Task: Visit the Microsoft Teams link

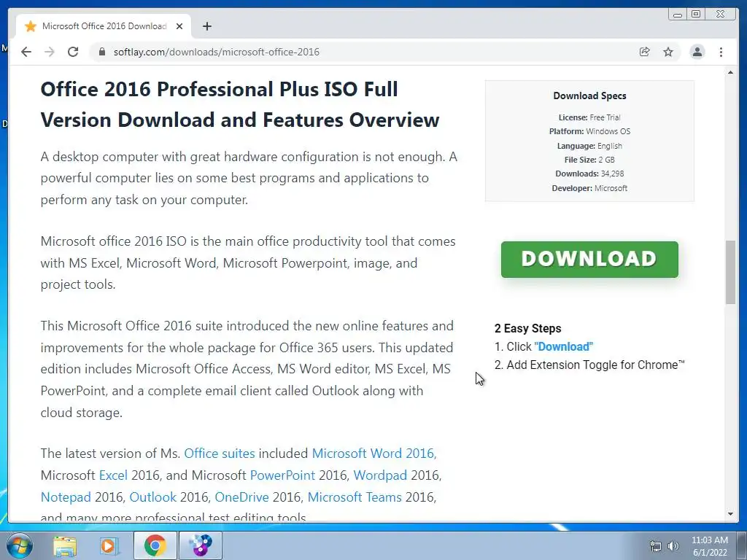Action: [x=355, y=497]
